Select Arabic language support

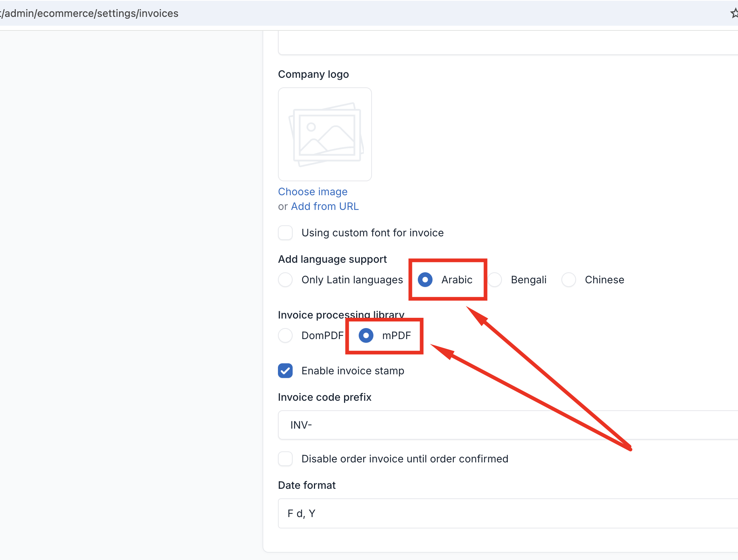click(x=425, y=280)
